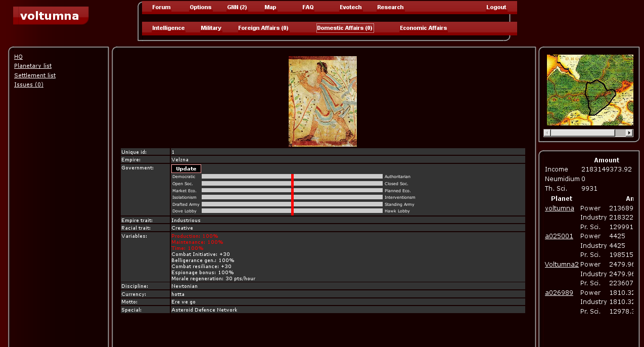Viewport: 644px width, 347px height.
Task: Adjust the Democratic–Authoritarian slider track
Action: (292, 177)
